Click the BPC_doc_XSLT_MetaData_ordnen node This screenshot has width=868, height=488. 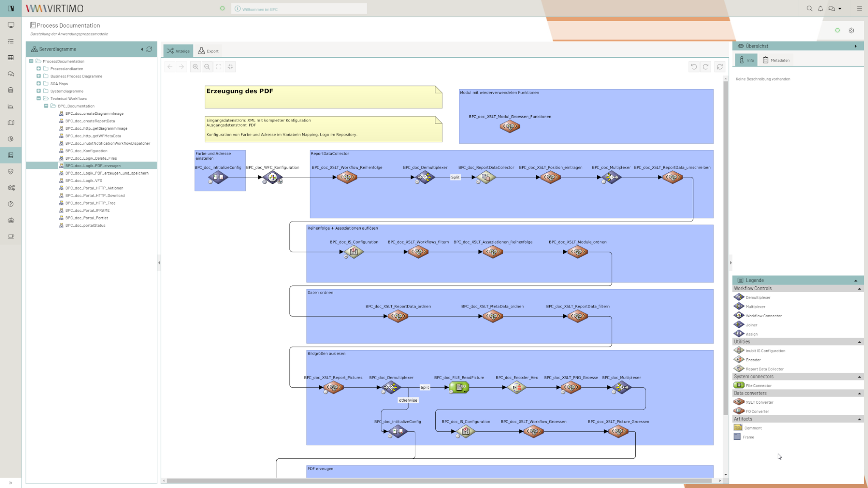tap(492, 316)
